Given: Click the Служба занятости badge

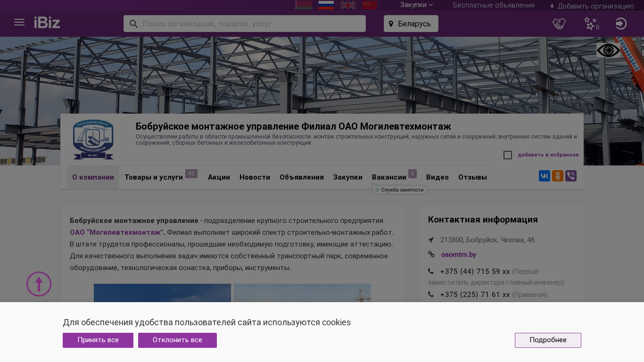Looking at the screenshot, I should tap(400, 189).
